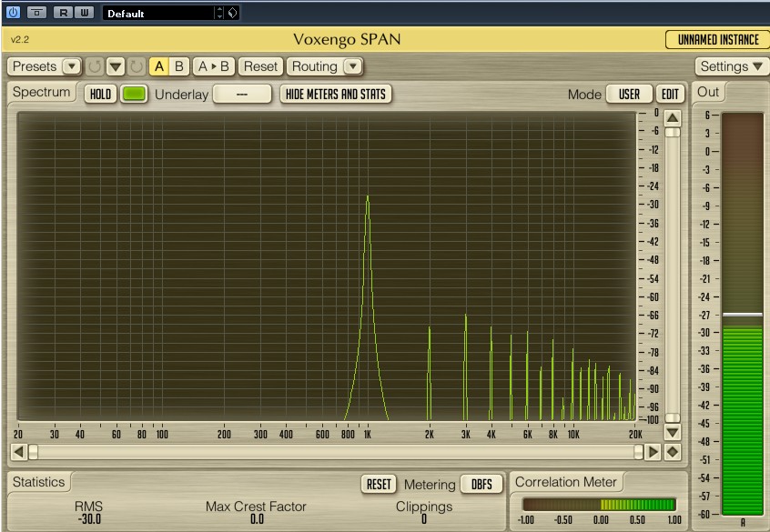Image resolution: width=770 pixels, height=532 pixels.
Task: Open the undo history dropdown arrow
Action: (x=116, y=66)
